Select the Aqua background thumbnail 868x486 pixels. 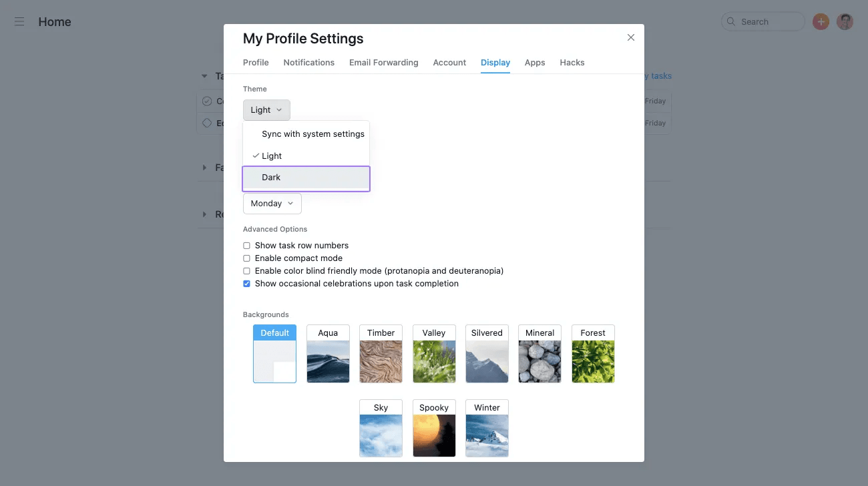pyautogui.click(x=328, y=354)
